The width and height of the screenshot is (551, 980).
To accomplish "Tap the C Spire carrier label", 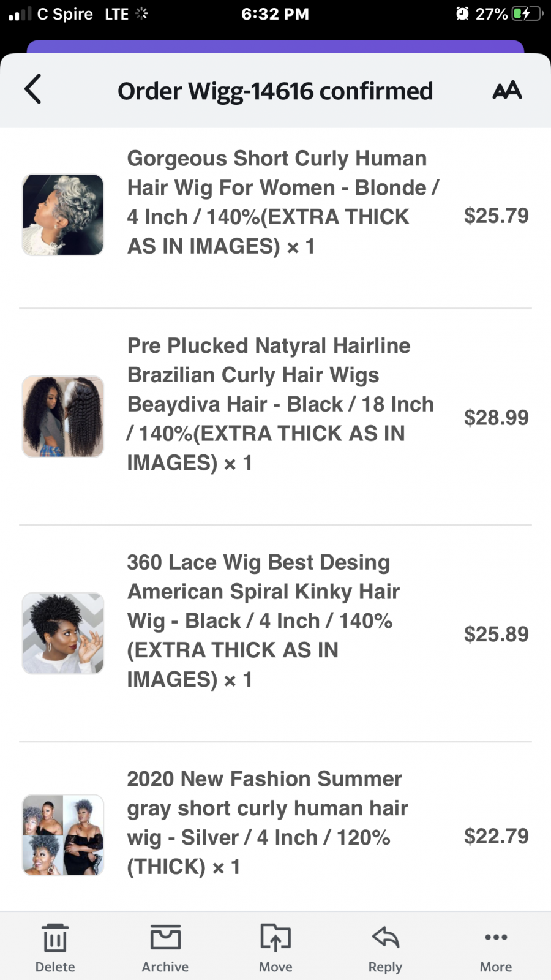I will pos(66,13).
